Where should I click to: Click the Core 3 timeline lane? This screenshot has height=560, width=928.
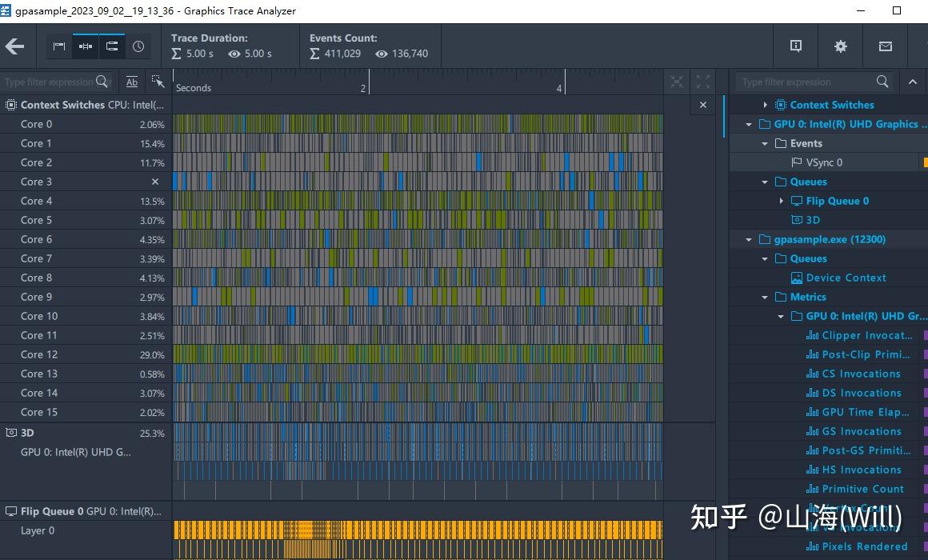point(418,181)
